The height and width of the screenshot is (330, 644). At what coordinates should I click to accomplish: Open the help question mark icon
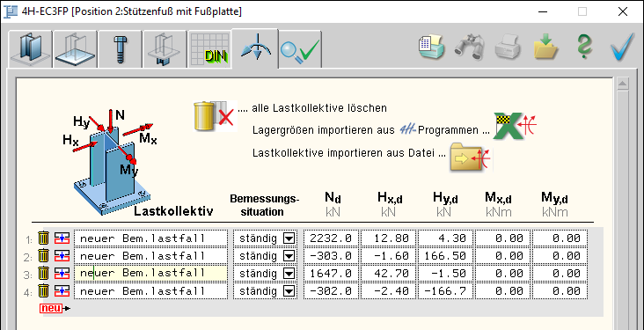(584, 48)
